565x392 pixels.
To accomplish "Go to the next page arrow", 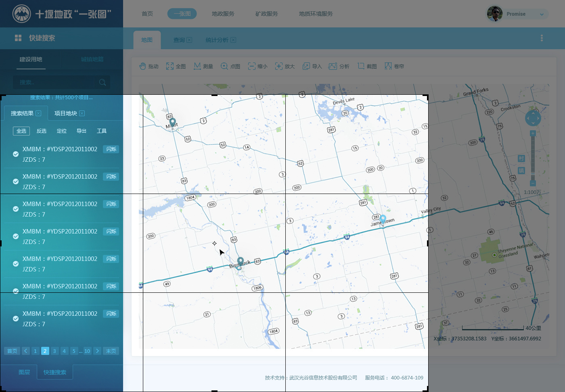I will pyautogui.click(x=97, y=351).
